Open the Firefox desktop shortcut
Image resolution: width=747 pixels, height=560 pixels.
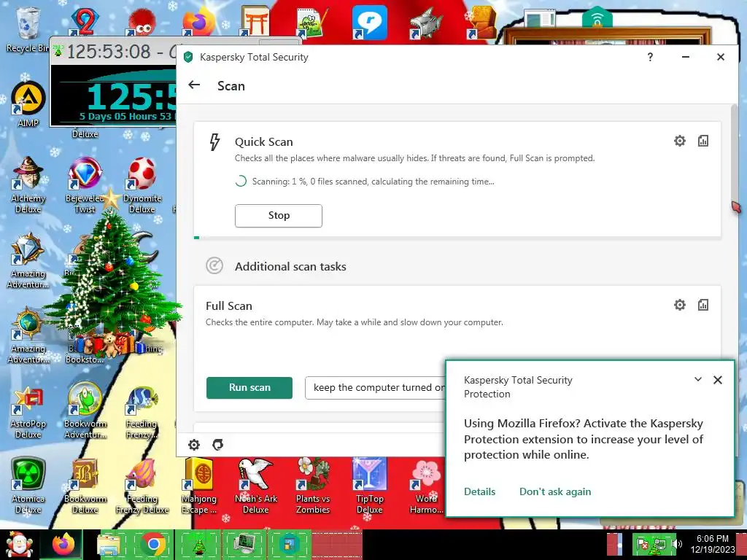pyautogui.click(x=198, y=21)
